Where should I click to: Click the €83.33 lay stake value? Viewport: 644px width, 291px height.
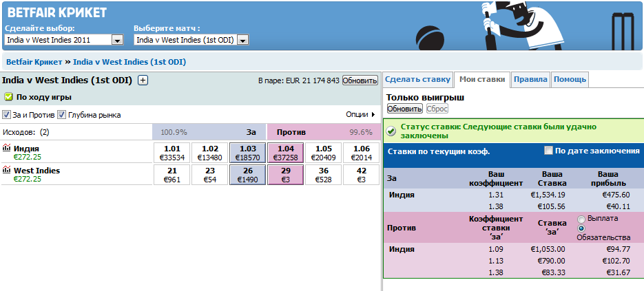553,272
